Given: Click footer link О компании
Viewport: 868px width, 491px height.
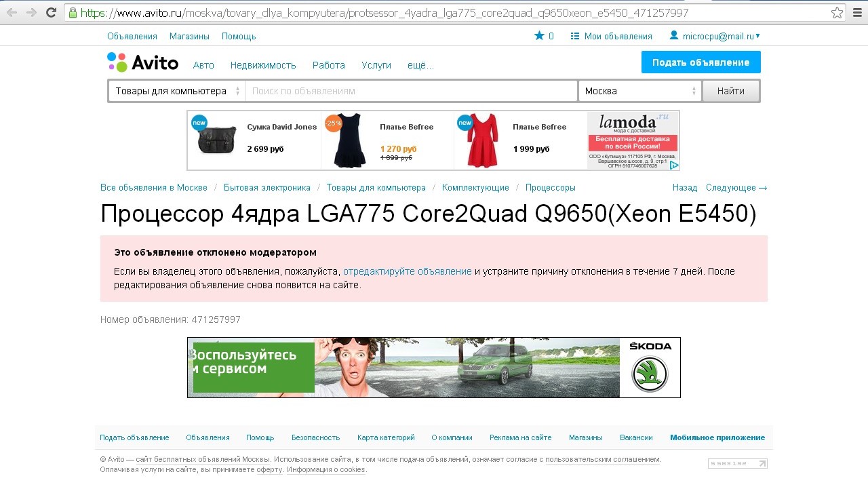Looking at the screenshot, I should click(452, 437).
